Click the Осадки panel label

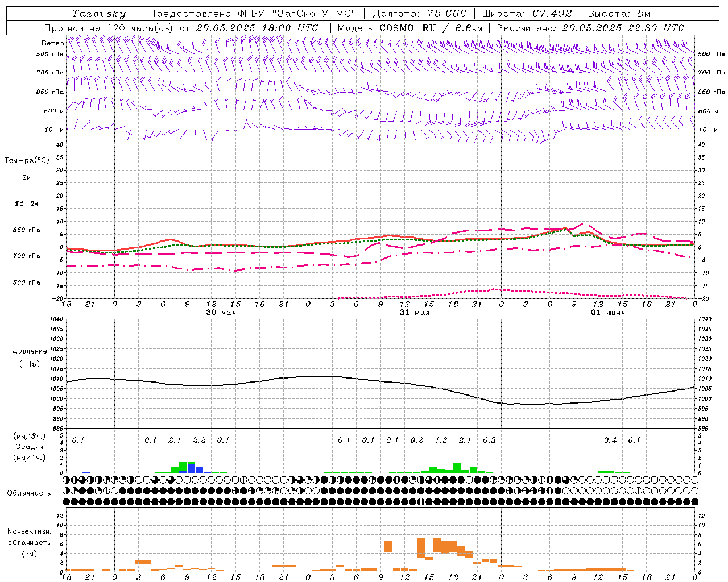pos(29,447)
